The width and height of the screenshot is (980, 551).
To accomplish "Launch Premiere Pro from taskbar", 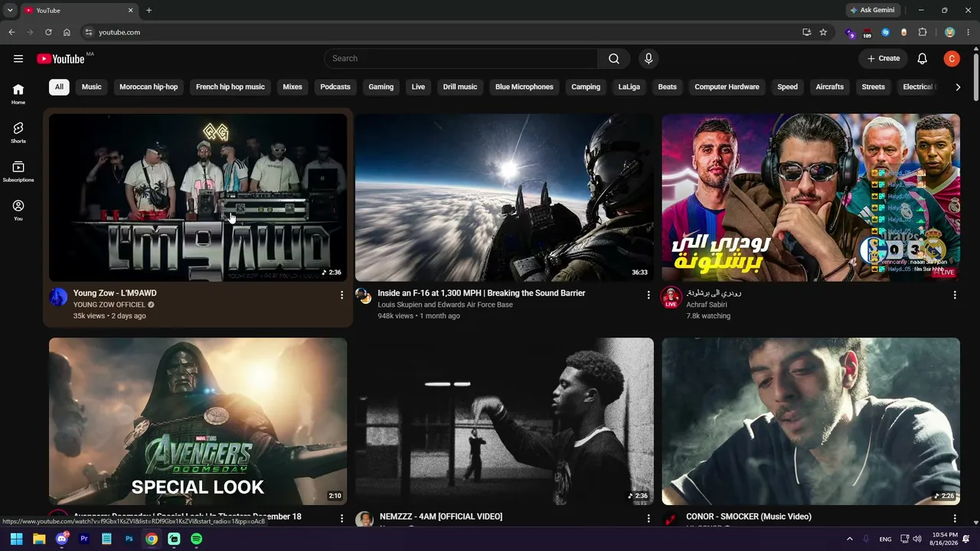I will pyautogui.click(x=84, y=539).
